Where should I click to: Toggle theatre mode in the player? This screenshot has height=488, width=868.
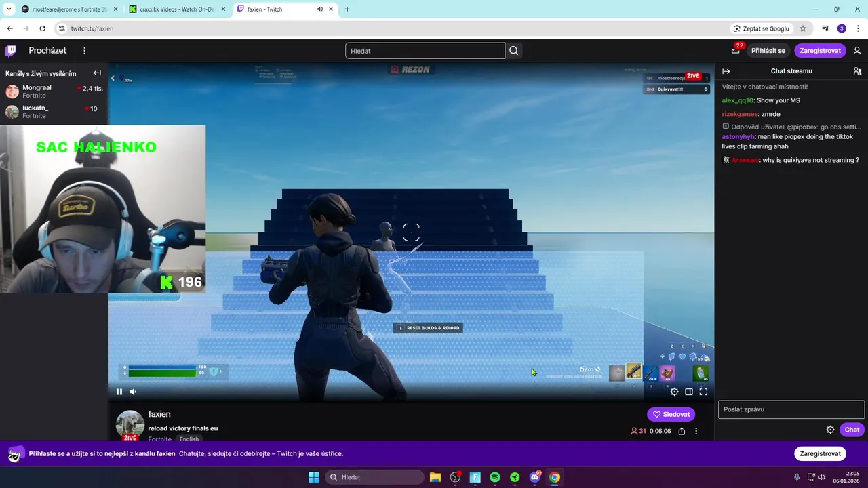689,392
